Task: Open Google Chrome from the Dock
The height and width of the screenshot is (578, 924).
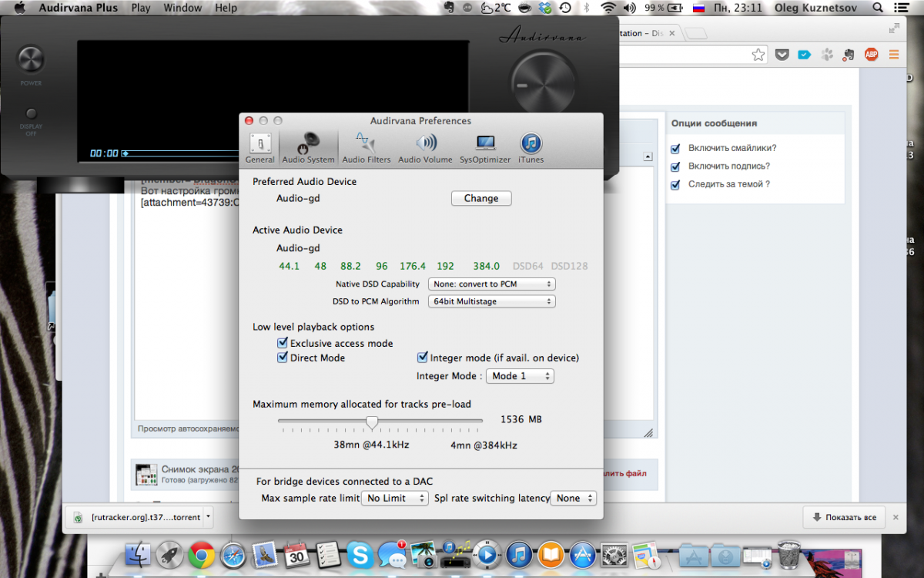Action: point(202,555)
